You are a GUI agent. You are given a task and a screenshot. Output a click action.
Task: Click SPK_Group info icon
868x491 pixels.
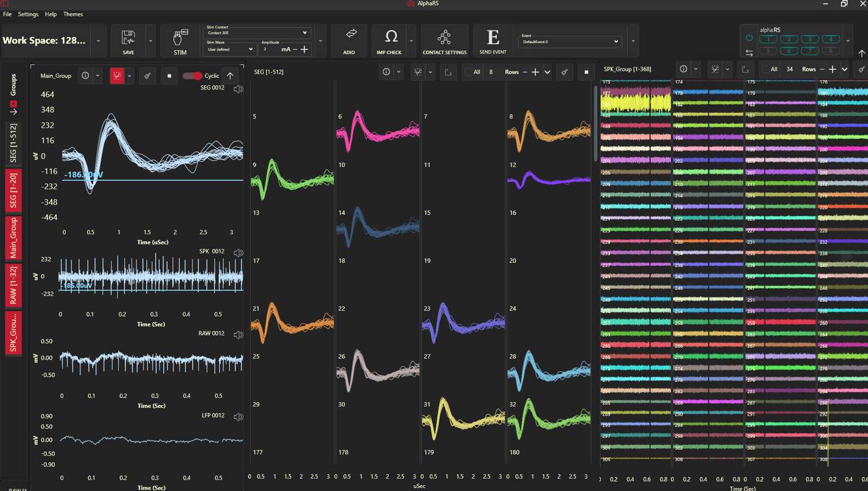coord(683,69)
